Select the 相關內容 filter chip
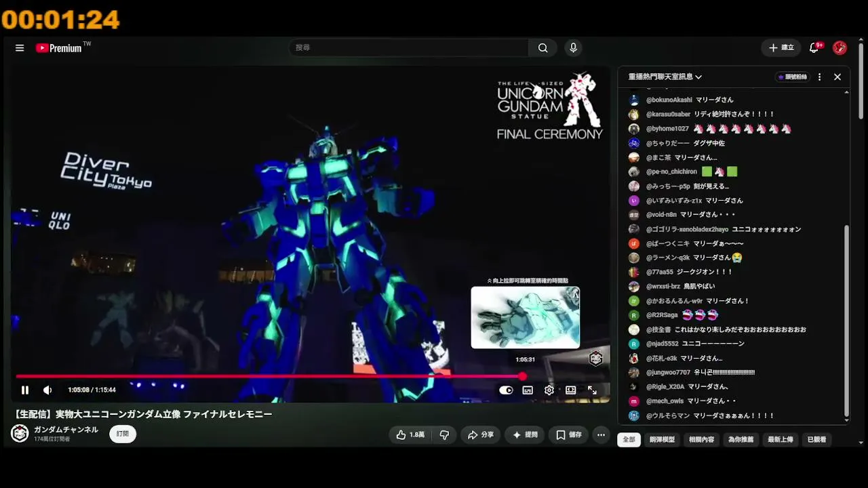 coord(701,440)
